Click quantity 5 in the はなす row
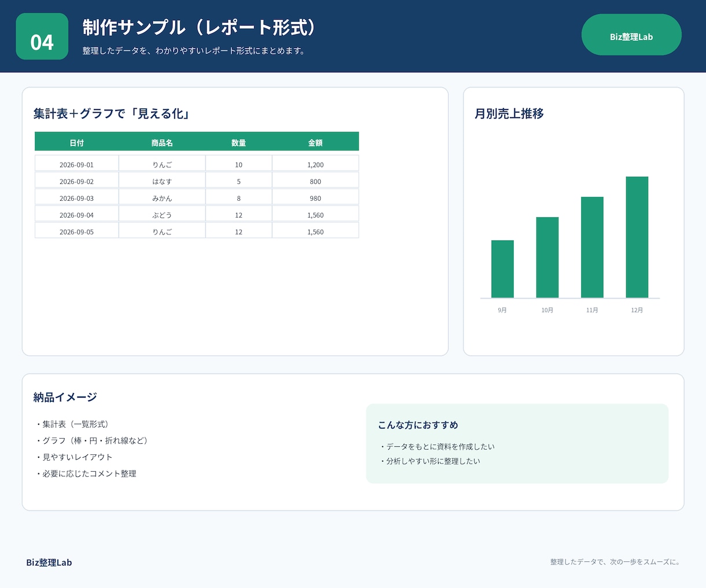706x588 pixels. [x=238, y=181]
